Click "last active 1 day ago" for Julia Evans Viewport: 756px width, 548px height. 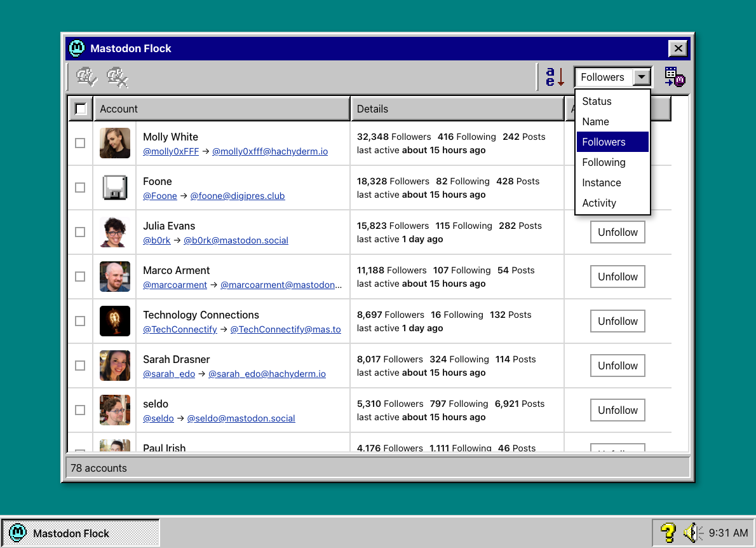(400, 239)
